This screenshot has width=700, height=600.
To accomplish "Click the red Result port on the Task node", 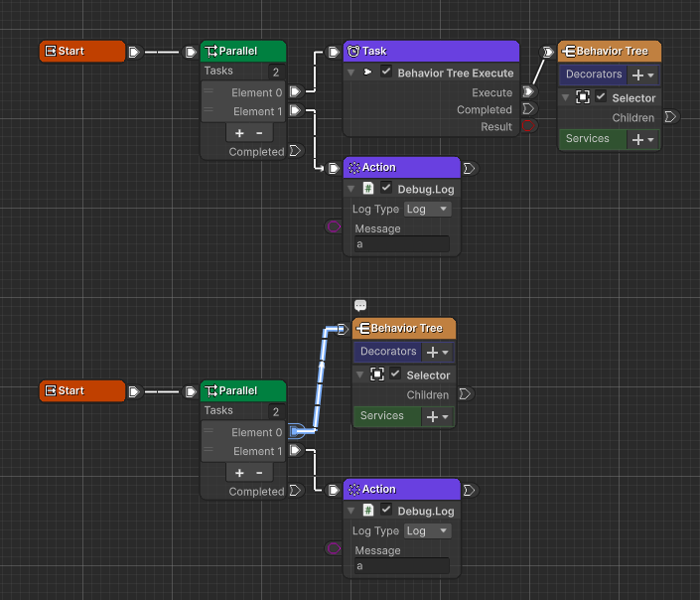I will [x=527, y=126].
